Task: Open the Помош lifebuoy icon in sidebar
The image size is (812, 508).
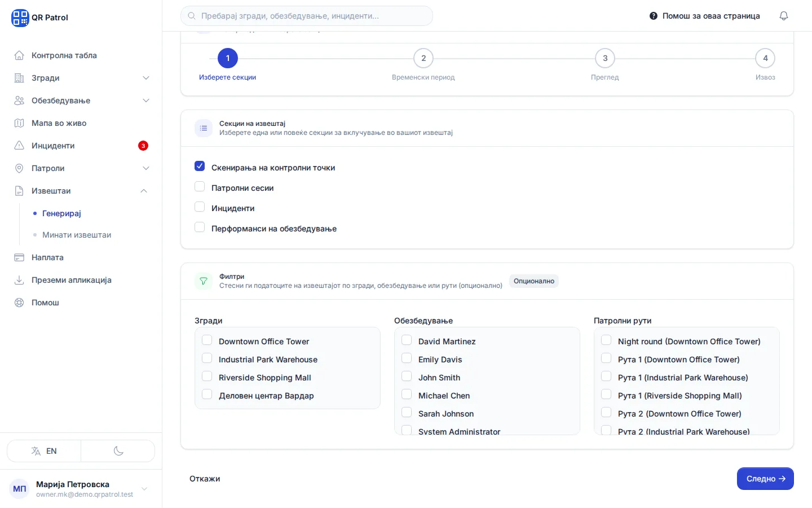Action: [19, 303]
